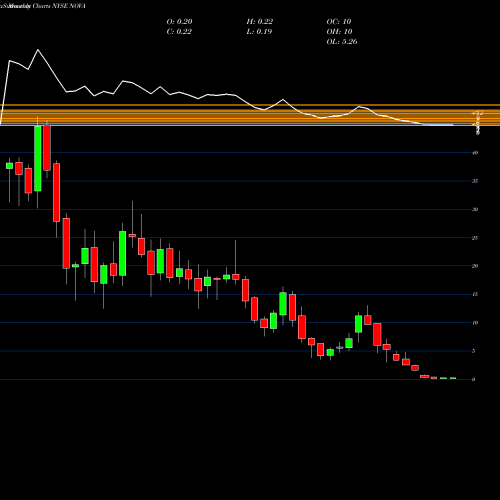Click the price axis label '35'
The width and height of the screenshot is (500, 500).
[x=475, y=181]
